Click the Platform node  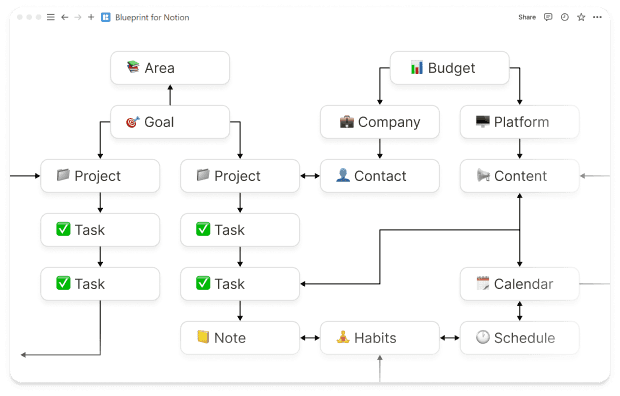tap(520, 122)
